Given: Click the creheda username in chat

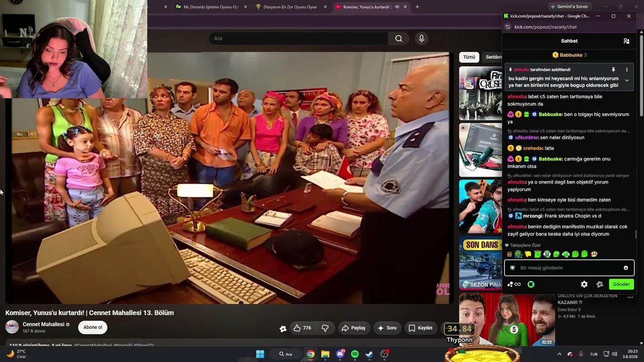Looking at the screenshot, I should click(x=533, y=149).
